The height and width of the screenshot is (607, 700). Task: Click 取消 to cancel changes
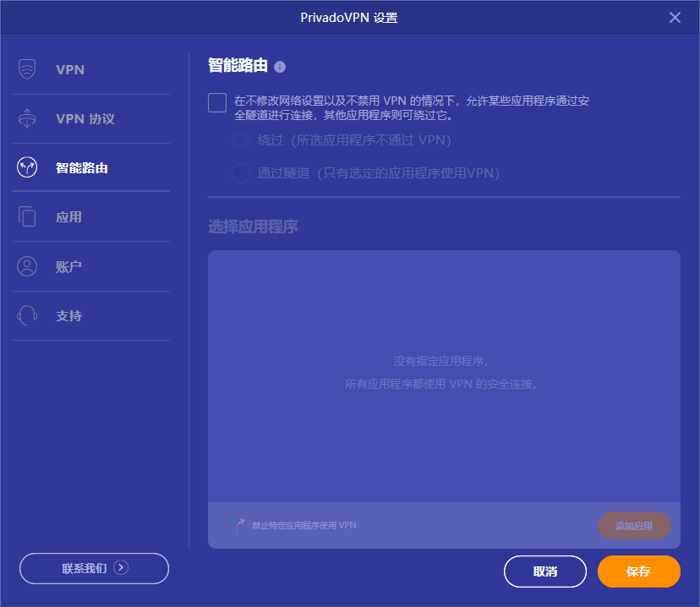(x=545, y=571)
